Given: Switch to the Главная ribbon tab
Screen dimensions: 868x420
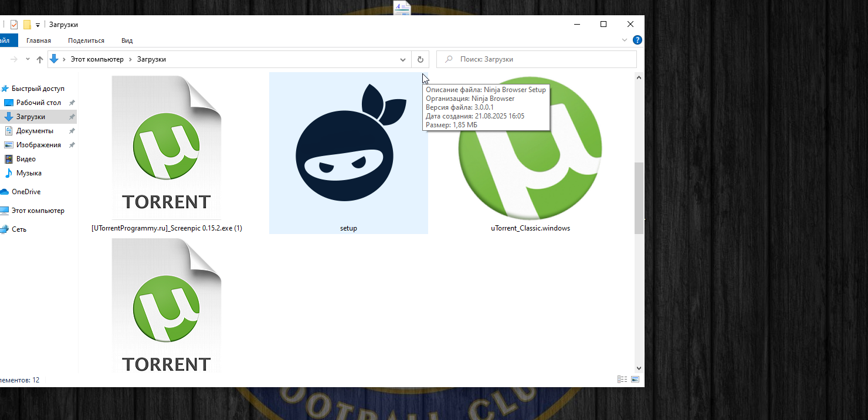Looking at the screenshot, I should [x=39, y=40].
